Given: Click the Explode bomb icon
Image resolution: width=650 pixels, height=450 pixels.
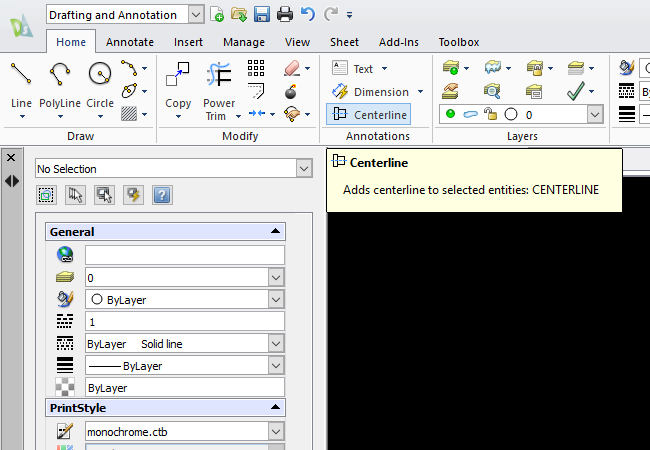Looking at the screenshot, I should [x=291, y=91].
